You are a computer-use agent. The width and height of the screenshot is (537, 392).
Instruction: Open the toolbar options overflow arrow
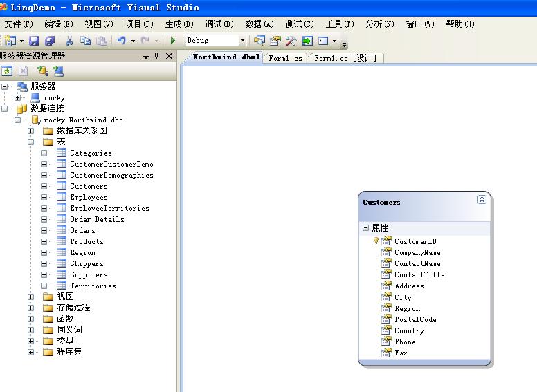pyautogui.click(x=344, y=44)
